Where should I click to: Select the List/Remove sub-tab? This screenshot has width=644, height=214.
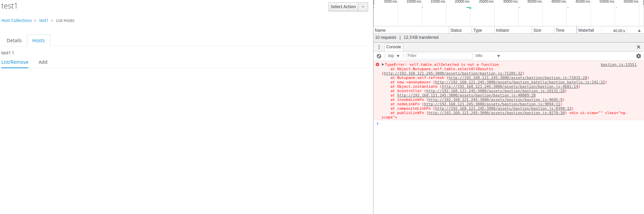tap(15, 62)
